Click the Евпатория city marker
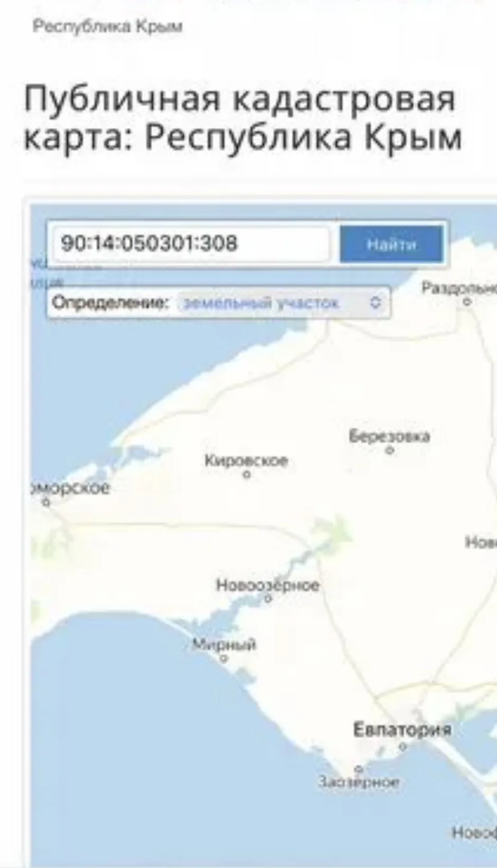 point(402,747)
